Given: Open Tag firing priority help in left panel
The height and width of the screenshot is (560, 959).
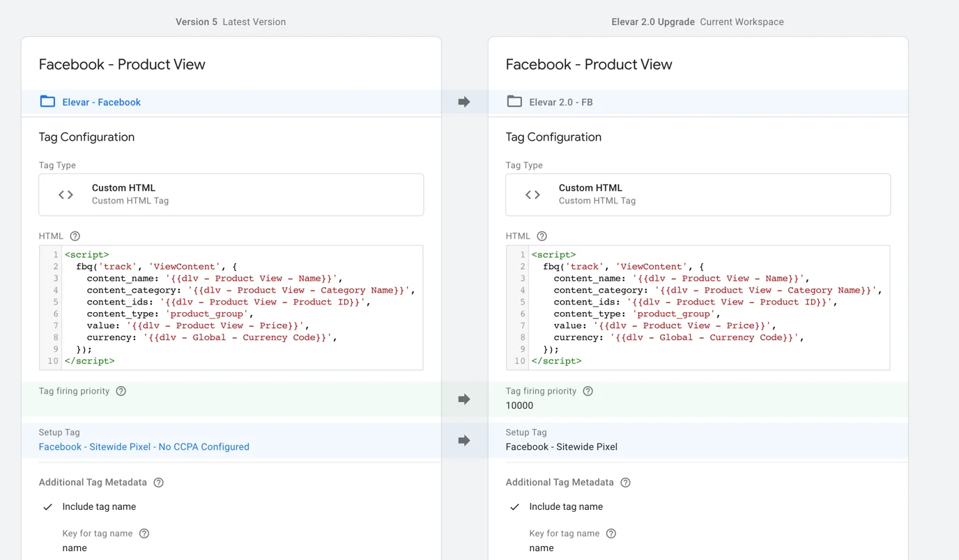Looking at the screenshot, I should pos(121,391).
